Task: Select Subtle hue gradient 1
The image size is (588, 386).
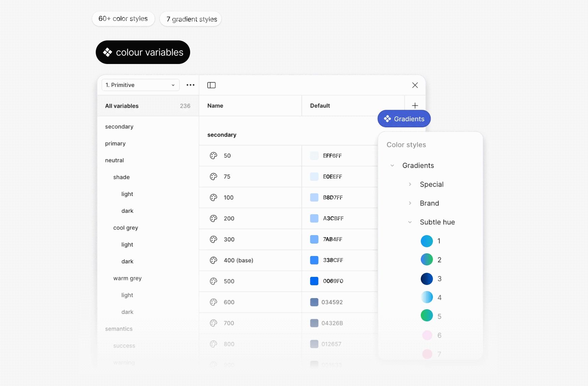Action: click(427, 241)
